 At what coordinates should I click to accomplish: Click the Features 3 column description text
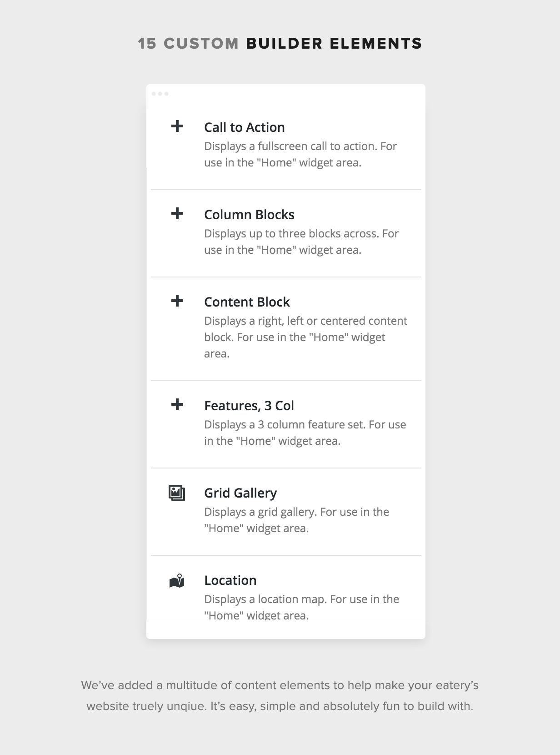305,433
